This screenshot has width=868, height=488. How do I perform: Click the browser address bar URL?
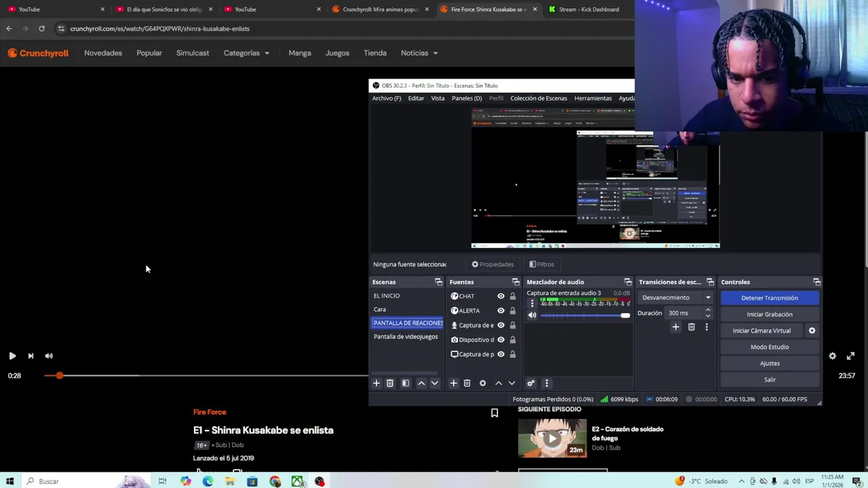[159, 28]
